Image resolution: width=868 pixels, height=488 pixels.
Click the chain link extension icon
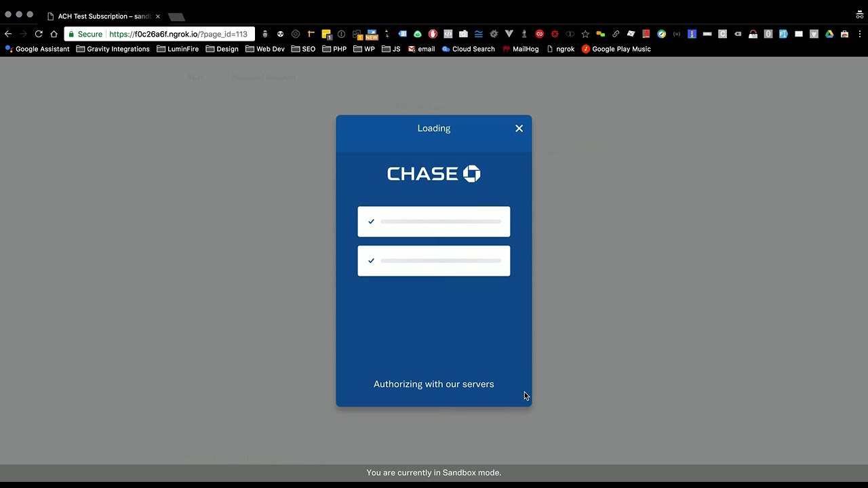click(x=616, y=34)
